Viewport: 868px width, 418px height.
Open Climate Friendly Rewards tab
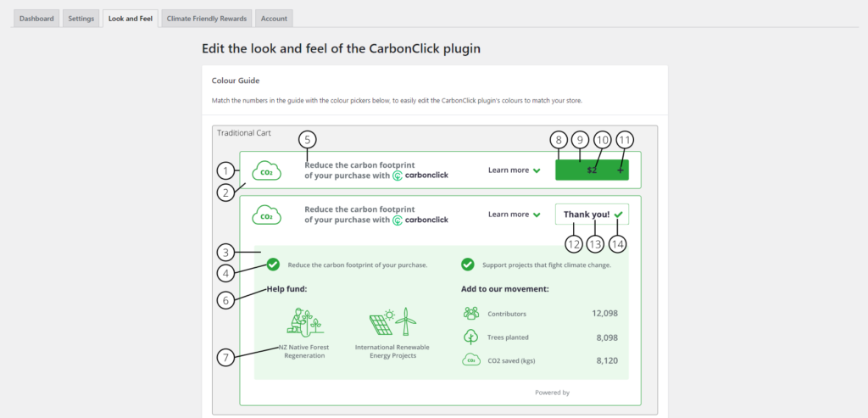point(207,19)
